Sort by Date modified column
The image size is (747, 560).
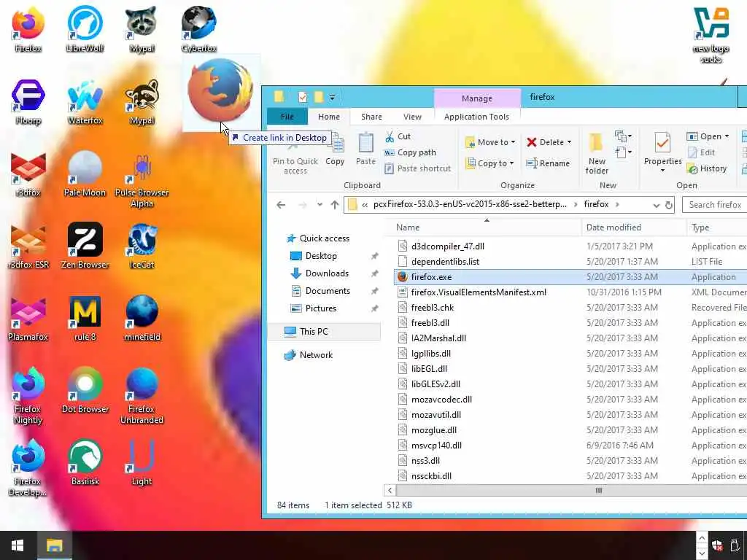(634, 227)
